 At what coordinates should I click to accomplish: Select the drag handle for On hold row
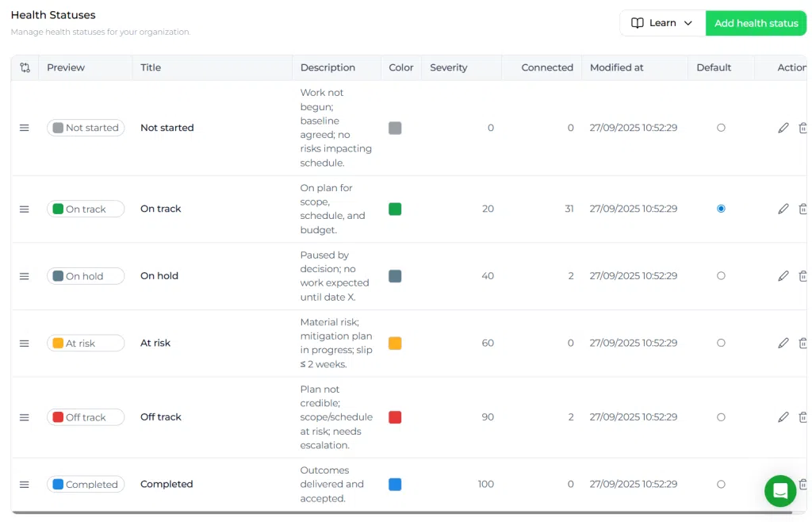coord(25,277)
